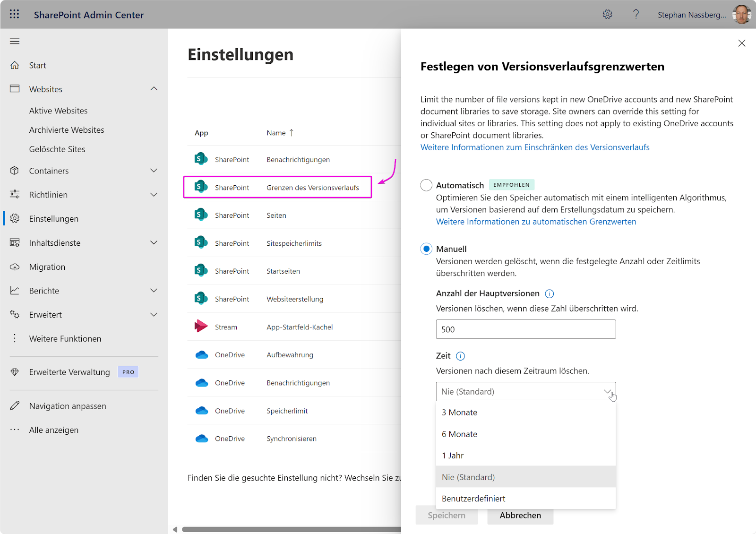Choose Nie (Standard) in the dropdown list
Viewport: 756px width, 534px height.
tap(526, 477)
